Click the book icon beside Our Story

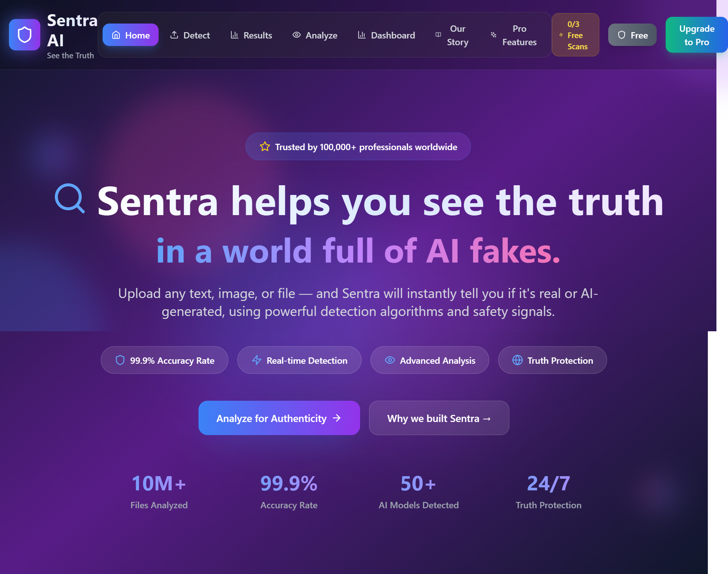pyautogui.click(x=438, y=35)
